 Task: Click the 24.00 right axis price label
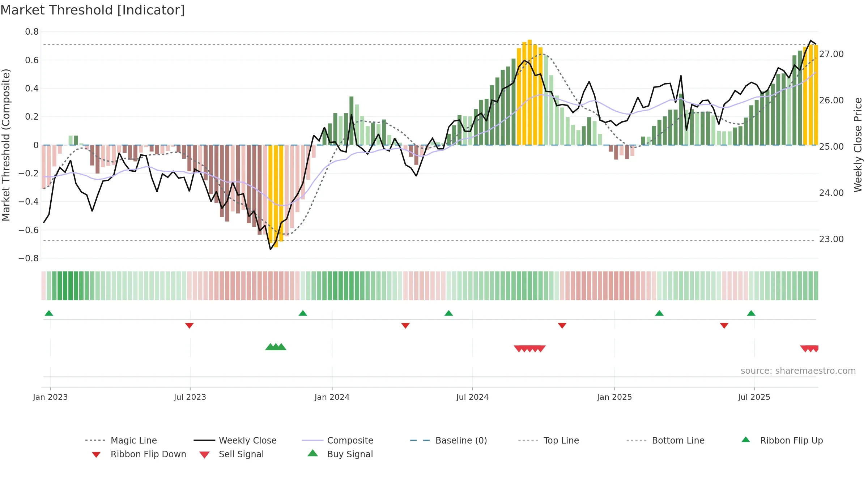[831, 193]
